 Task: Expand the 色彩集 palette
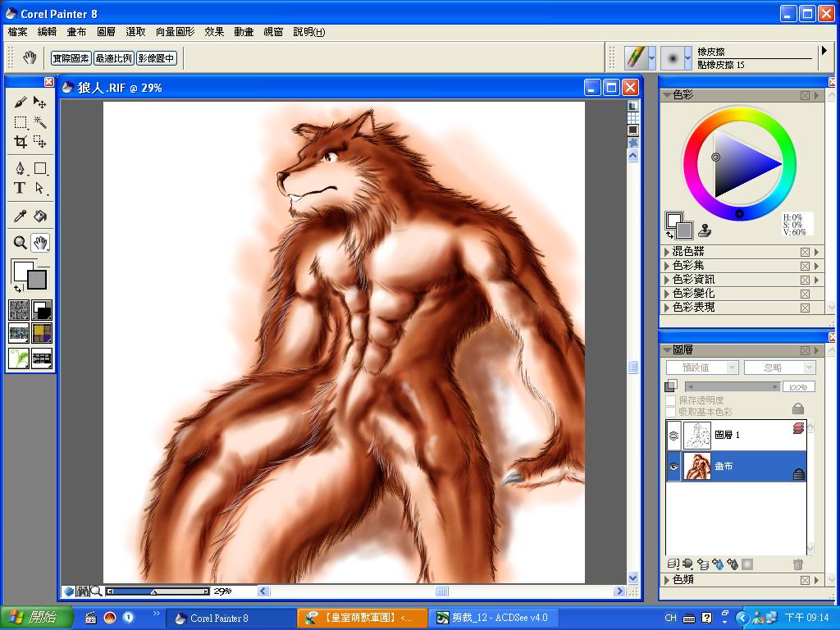click(x=666, y=266)
